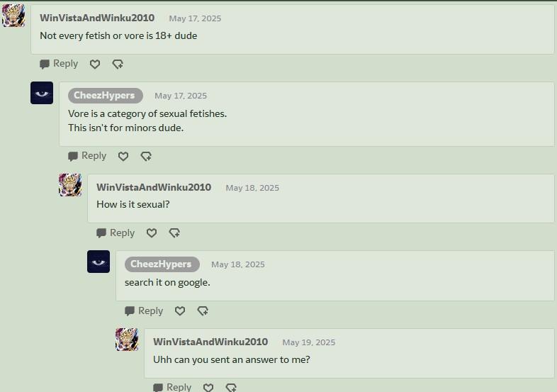Award badge on WinVistaAndWinku2010's top comment
557x392 pixels.
pos(118,65)
